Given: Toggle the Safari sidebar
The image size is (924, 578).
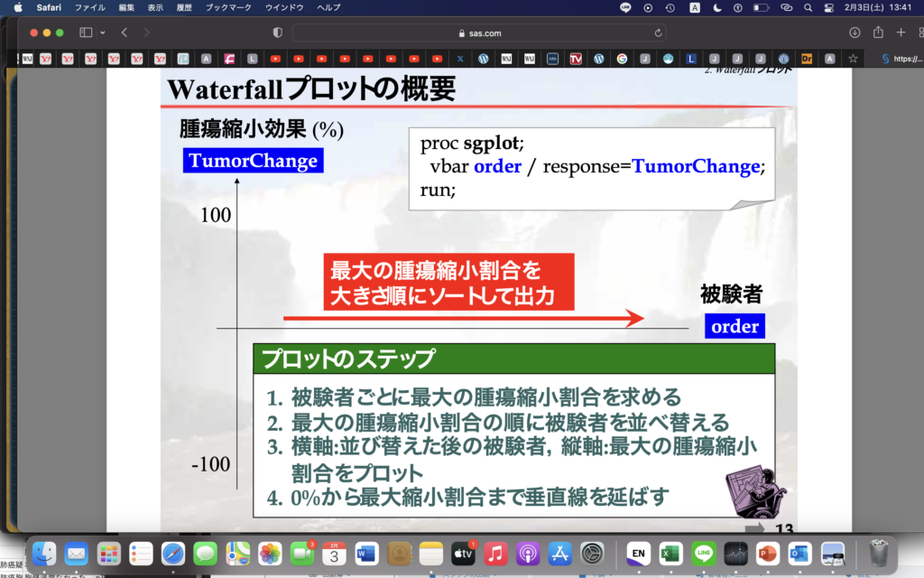Looking at the screenshot, I should coord(84,32).
